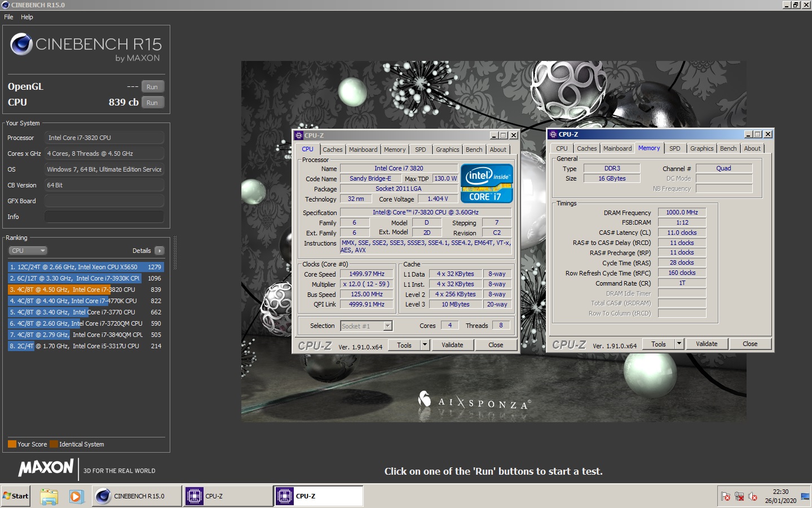Click Tools button in right CPU-Z

(x=659, y=344)
